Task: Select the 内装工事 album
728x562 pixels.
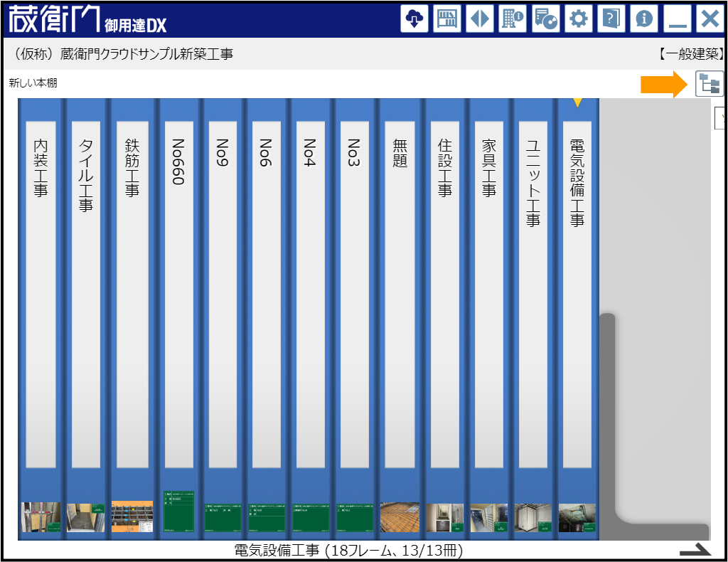Action: pyautogui.click(x=41, y=285)
